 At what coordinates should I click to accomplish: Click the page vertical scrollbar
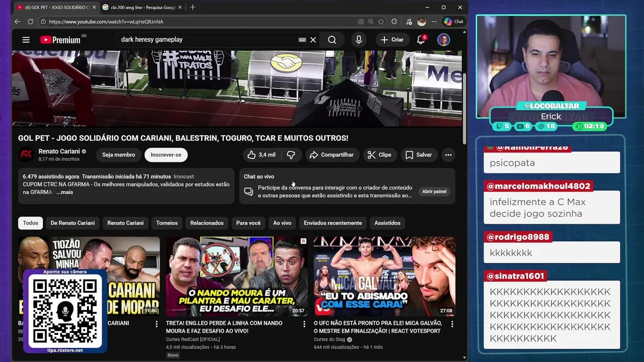pyautogui.click(x=465, y=108)
